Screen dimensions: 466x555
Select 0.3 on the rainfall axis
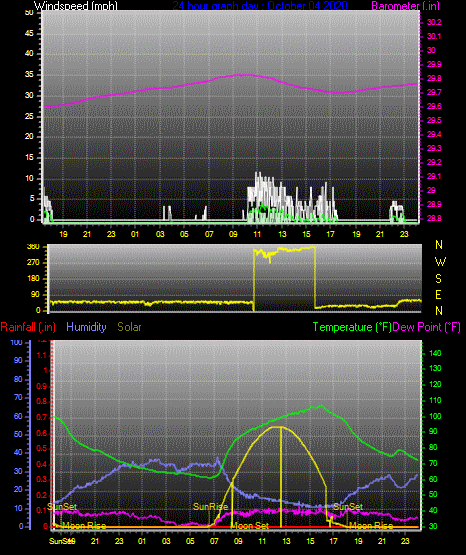[x=42, y=479]
